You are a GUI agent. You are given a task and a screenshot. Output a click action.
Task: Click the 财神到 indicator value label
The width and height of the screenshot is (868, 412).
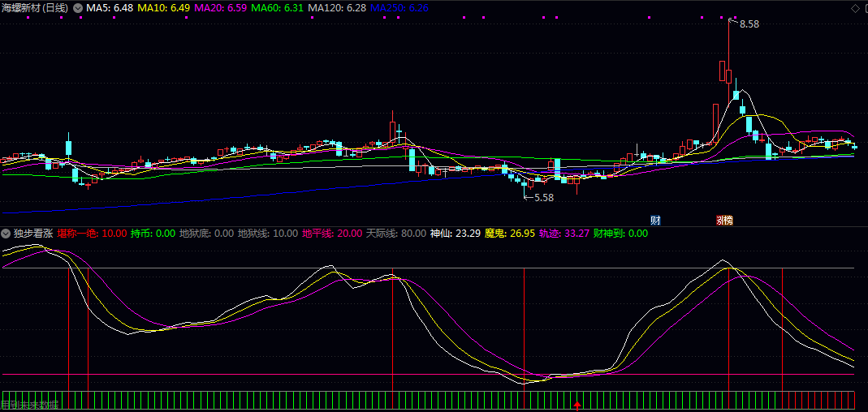click(621, 234)
